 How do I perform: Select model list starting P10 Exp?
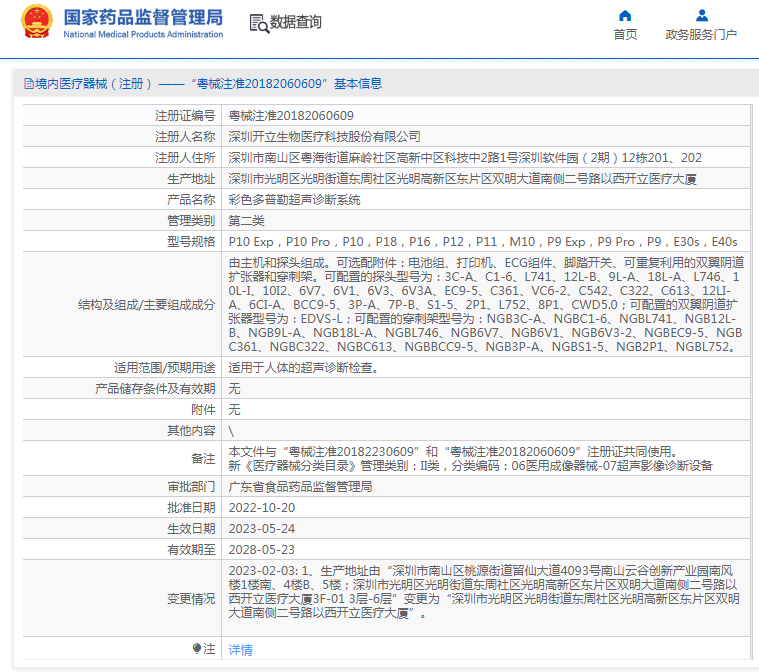coord(483,242)
